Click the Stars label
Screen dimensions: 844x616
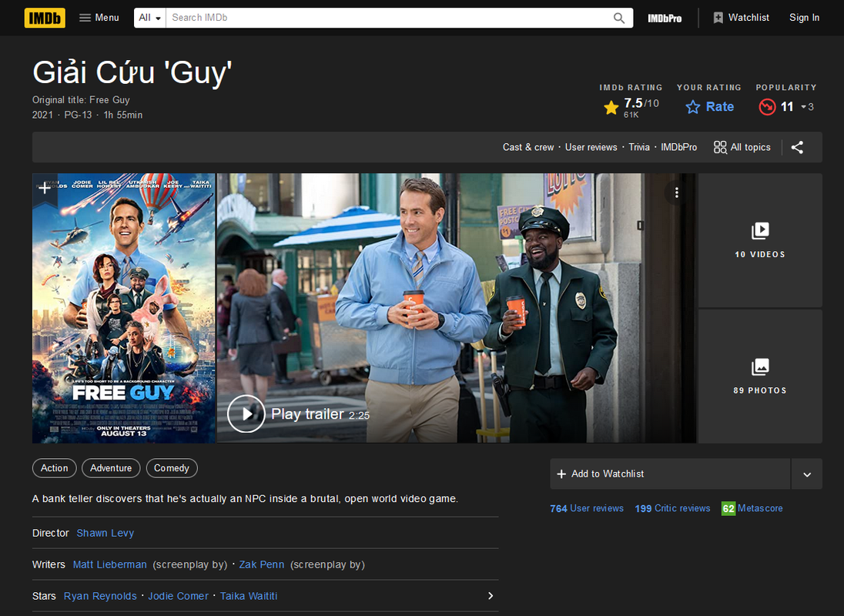(44, 596)
